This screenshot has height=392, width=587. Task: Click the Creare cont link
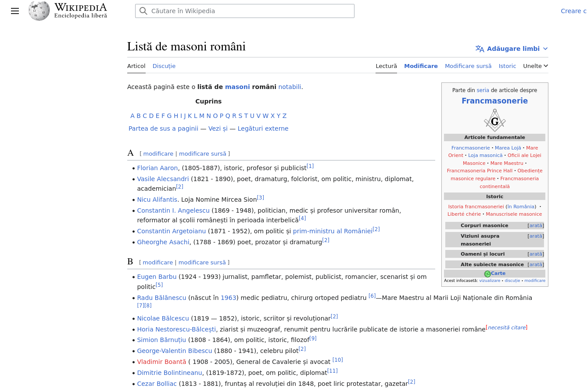[x=573, y=11]
